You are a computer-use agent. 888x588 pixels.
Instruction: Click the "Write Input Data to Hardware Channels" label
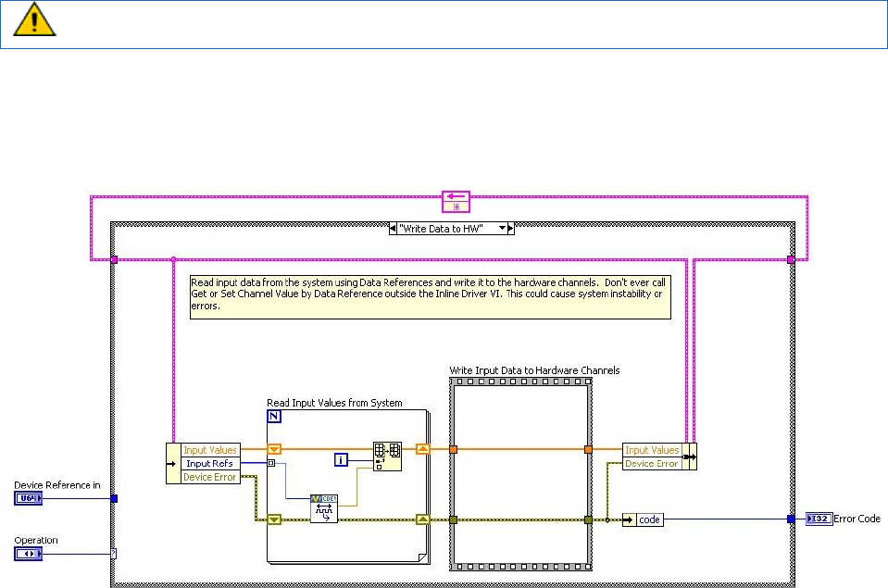pyautogui.click(x=534, y=370)
